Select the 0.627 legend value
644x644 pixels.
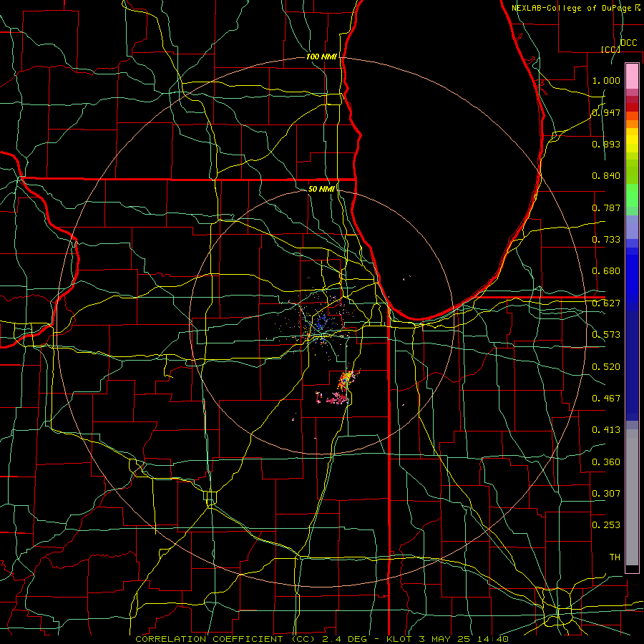tap(606, 303)
